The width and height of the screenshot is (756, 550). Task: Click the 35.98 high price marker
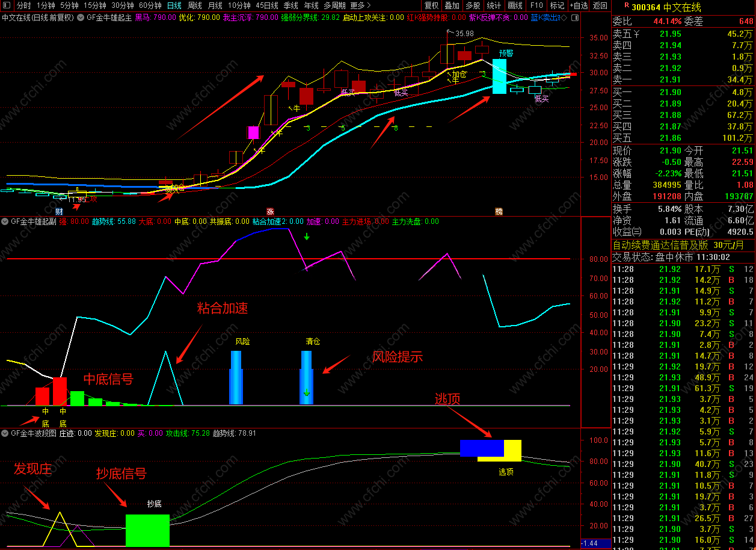(x=464, y=34)
